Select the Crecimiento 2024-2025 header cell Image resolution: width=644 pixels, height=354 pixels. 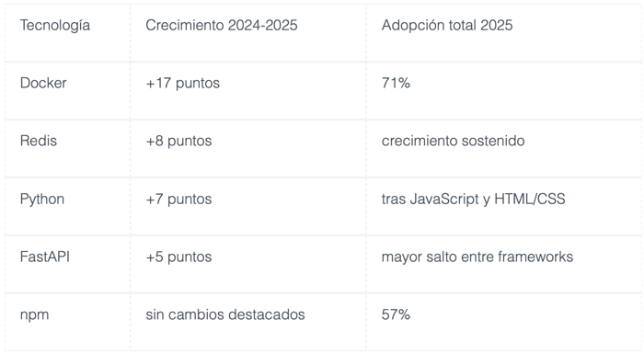pos(222,25)
